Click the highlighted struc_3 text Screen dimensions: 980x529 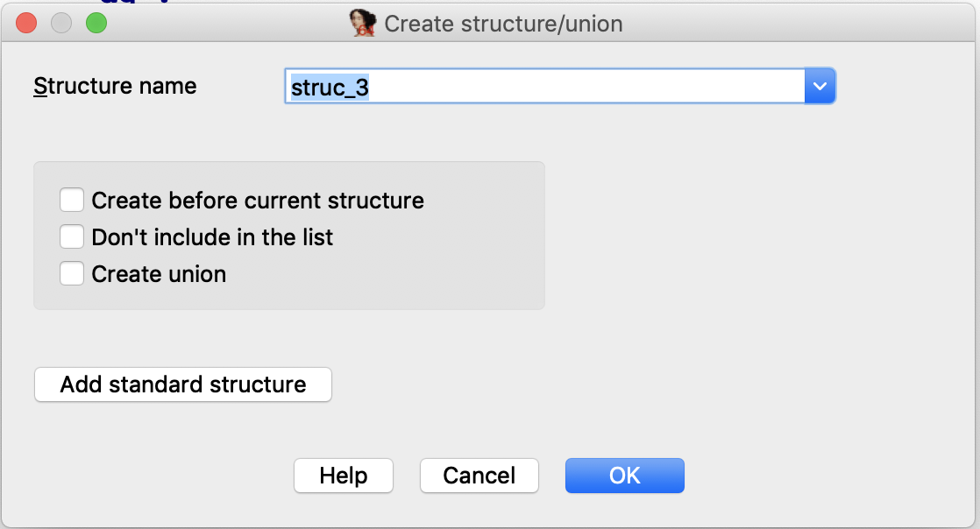[x=330, y=88]
